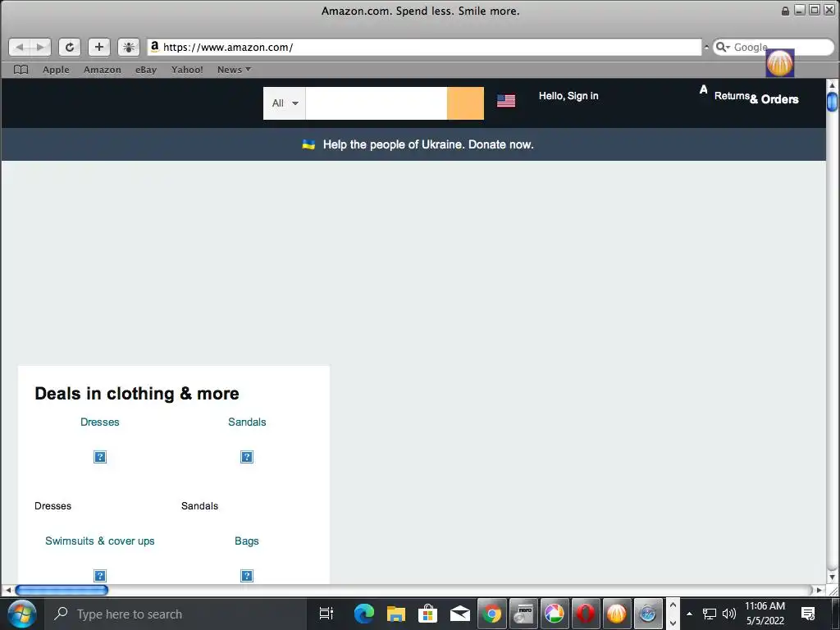Click the United States flag icon

[x=506, y=101]
